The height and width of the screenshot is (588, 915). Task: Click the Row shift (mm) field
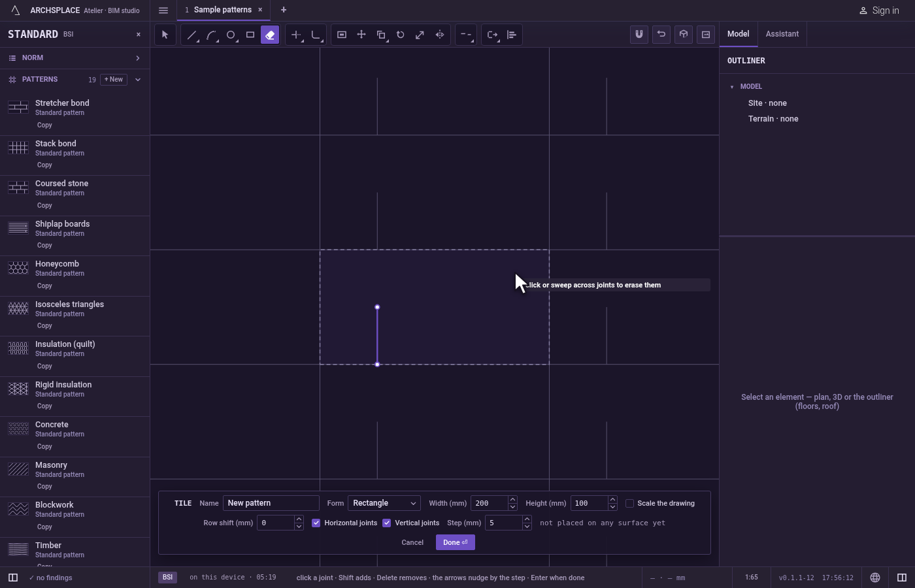[276, 523]
